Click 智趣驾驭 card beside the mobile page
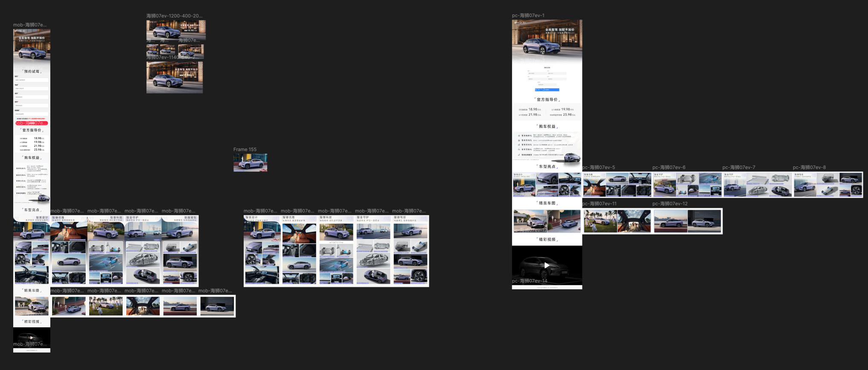This screenshot has width=868, height=370. (x=180, y=251)
